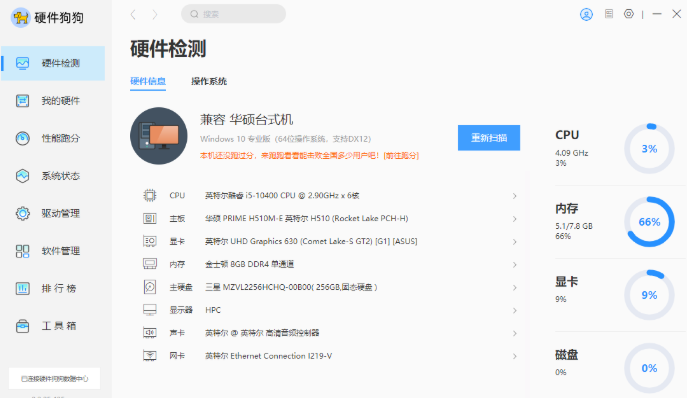Click the 内存 memory module icon in list

[x=150, y=264]
